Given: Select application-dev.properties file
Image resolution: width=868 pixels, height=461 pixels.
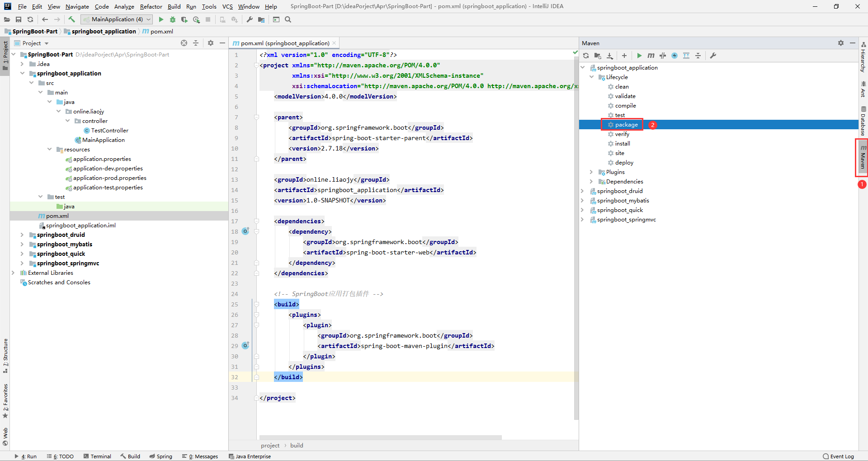Looking at the screenshot, I should 108,168.
